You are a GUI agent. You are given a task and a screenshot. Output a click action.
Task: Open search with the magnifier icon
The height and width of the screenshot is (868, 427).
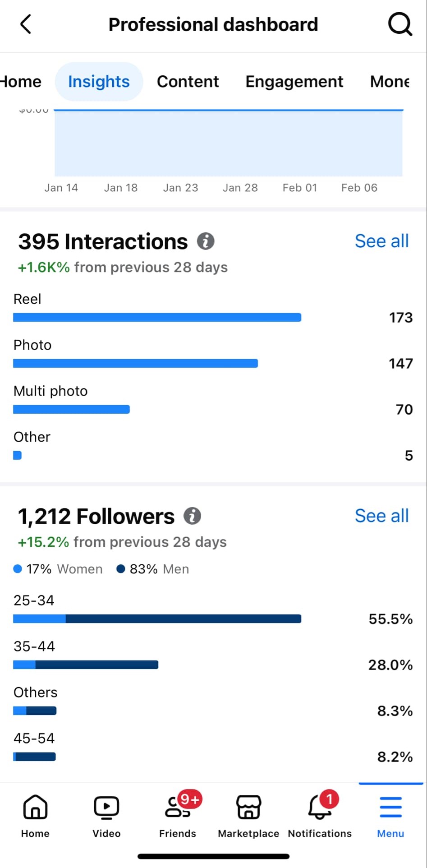[x=400, y=24]
